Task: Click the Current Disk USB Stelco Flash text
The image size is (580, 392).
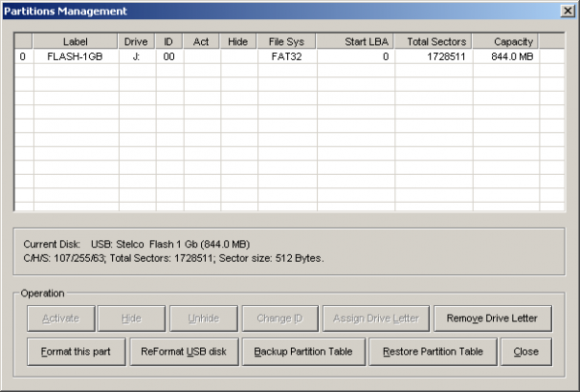Action: (136, 244)
